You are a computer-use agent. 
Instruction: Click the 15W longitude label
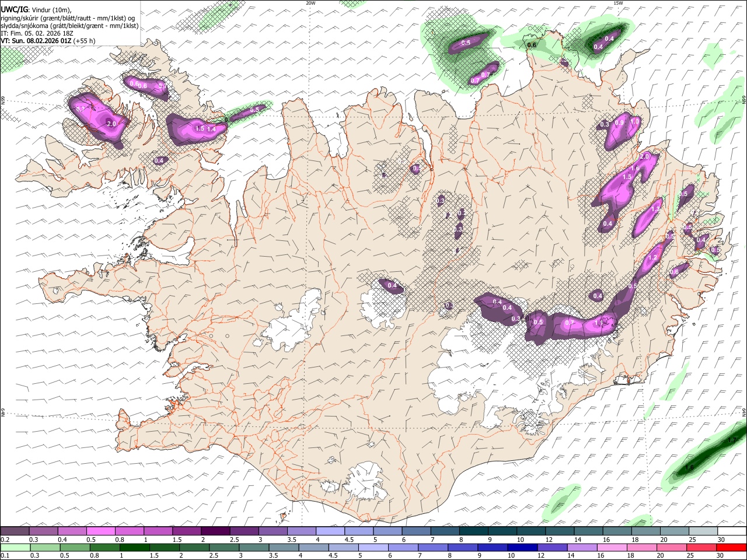(x=618, y=3)
